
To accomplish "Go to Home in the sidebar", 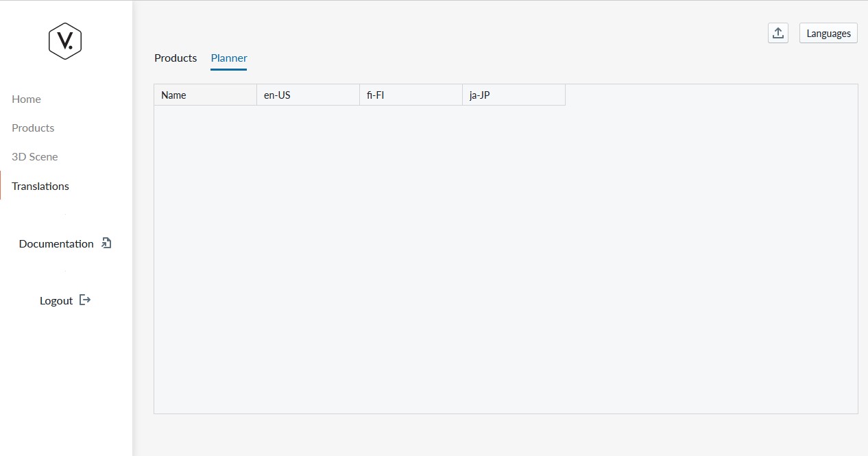I will click(x=26, y=99).
